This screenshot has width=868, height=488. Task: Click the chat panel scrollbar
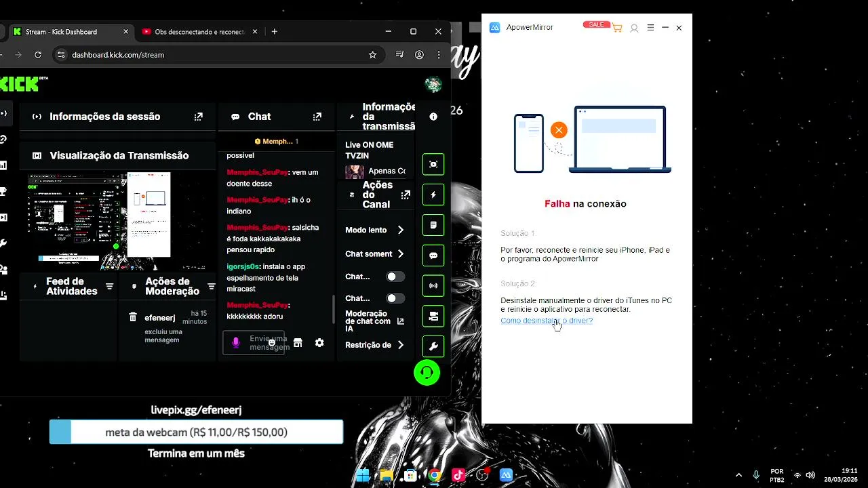(x=332, y=310)
